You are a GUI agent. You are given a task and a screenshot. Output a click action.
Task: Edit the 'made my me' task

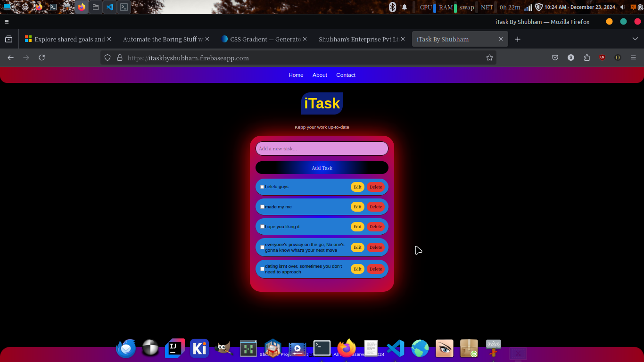(357, 207)
